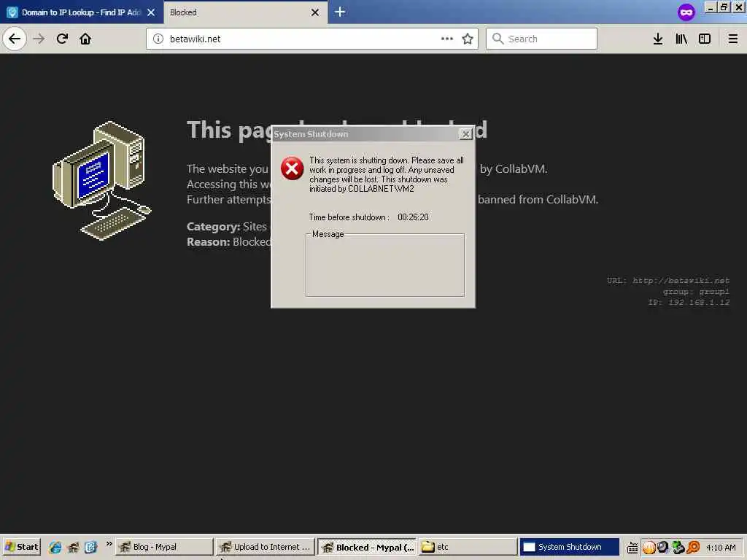Click the forward navigation arrow
The width and height of the screenshot is (747, 560).
[x=39, y=39]
